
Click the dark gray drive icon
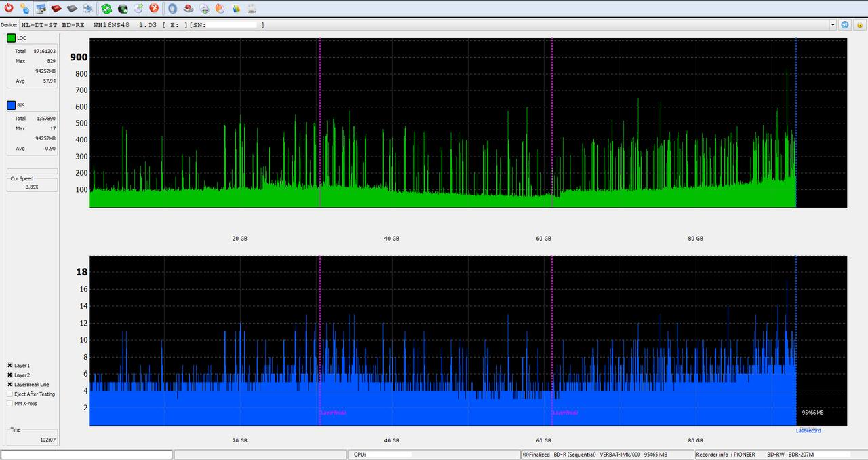(72, 8)
